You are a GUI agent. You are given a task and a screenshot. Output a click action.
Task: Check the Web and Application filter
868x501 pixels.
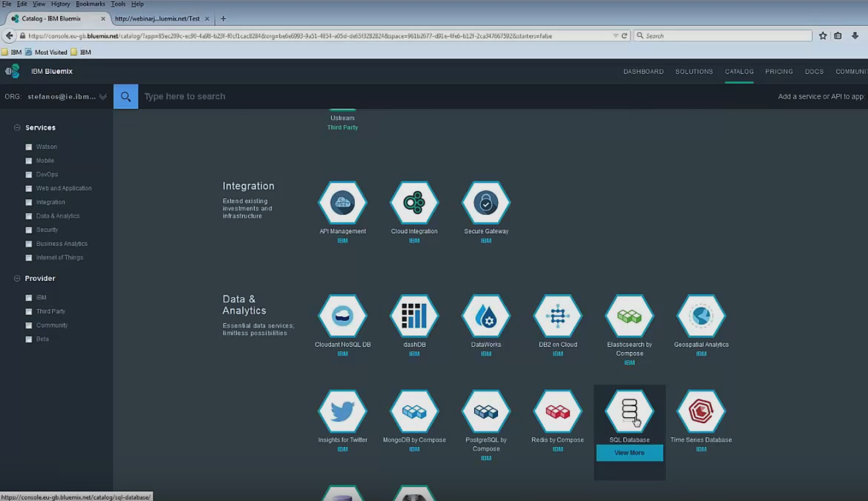29,189
